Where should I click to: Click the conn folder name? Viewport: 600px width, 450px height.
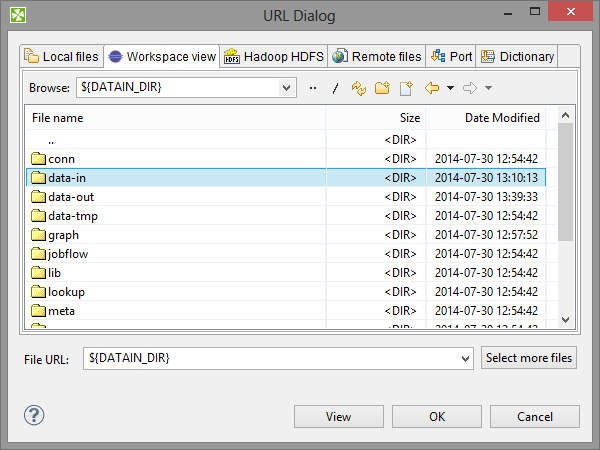pyautogui.click(x=61, y=159)
